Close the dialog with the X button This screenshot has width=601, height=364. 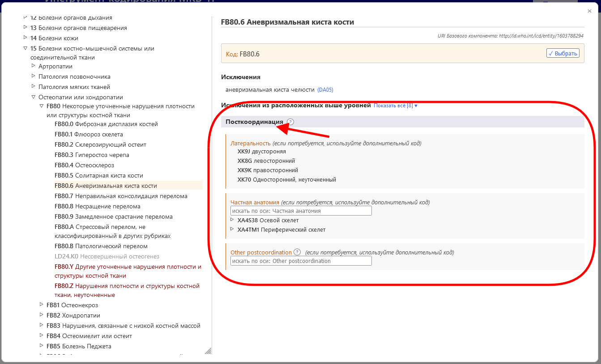pos(590,11)
